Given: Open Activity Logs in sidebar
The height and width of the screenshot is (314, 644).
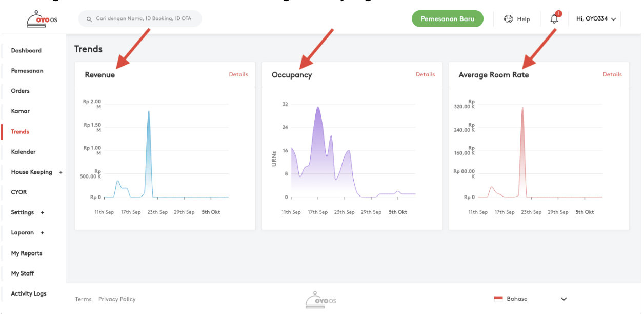Looking at the screenshot, I should point(29,293).
